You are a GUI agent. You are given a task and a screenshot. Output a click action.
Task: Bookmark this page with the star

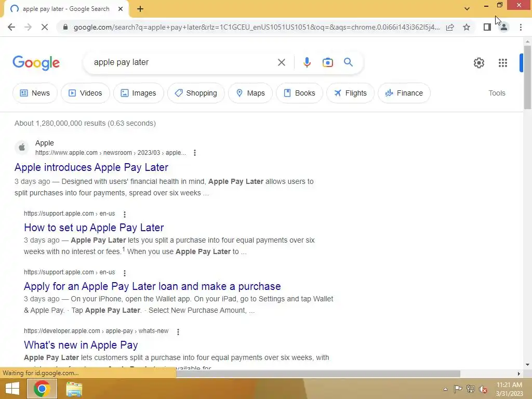(x=467, y=27)
